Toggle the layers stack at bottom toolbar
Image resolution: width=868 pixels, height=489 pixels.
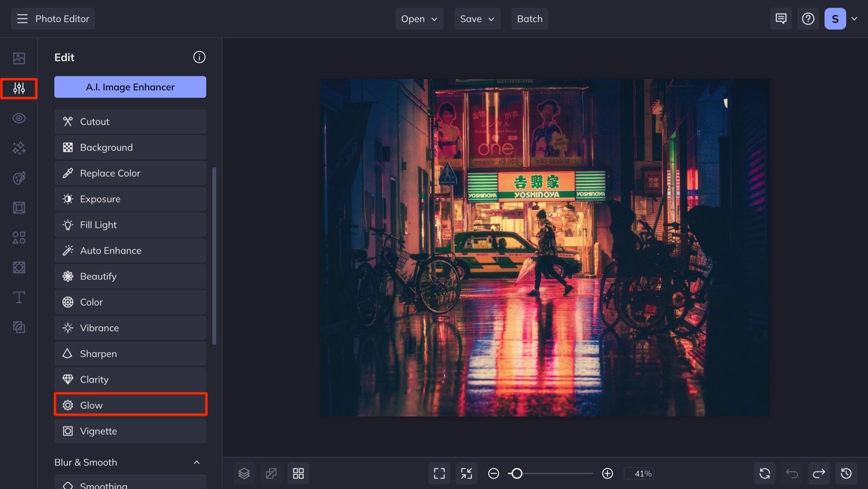click(x=244, y=473)
